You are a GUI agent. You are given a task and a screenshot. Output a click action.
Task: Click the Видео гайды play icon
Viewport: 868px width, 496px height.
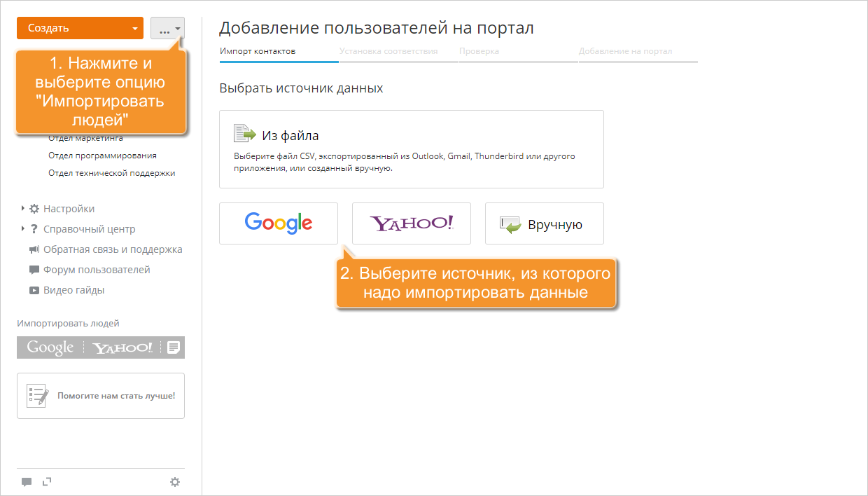[34, 290]
